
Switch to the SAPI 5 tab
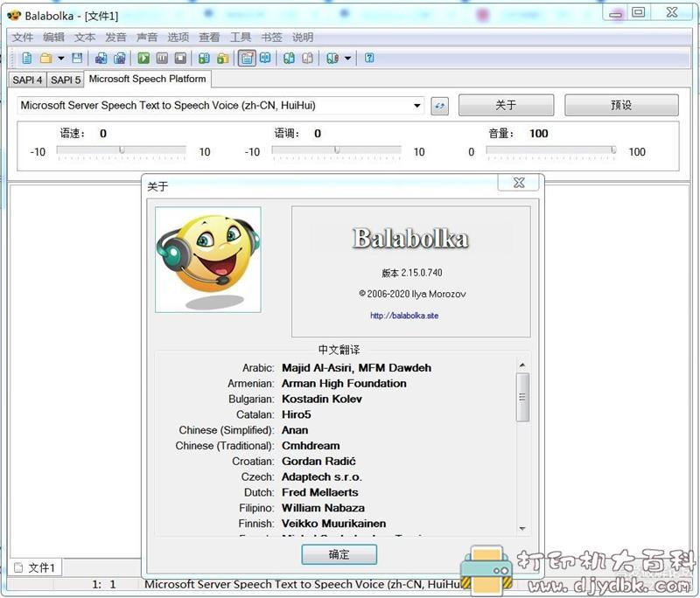click(65, 80)
